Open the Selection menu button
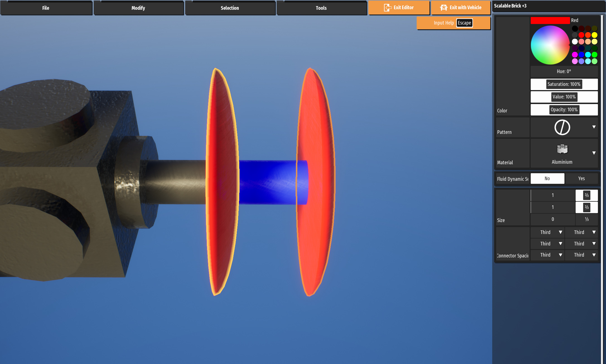Viewport: 606px width, 364px height. coord(230,8)
